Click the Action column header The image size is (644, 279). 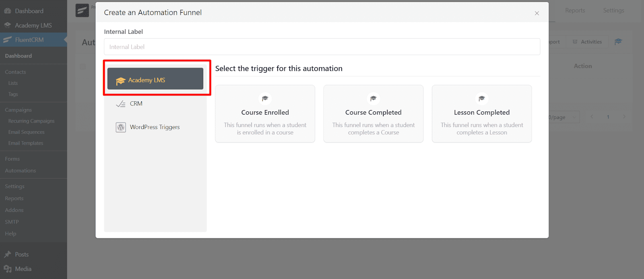point(583,66)
